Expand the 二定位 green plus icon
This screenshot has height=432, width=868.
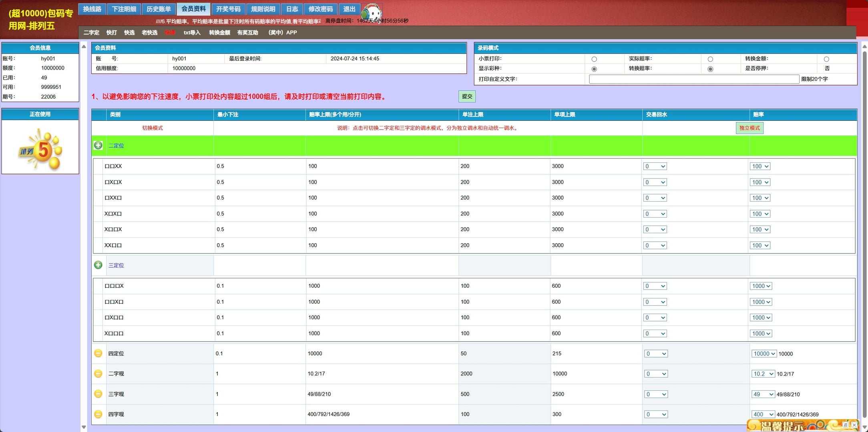[x=98, y=146]
